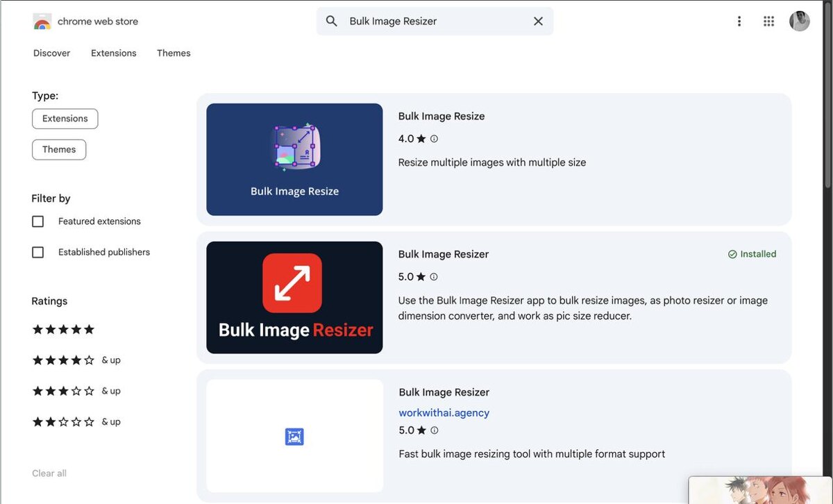This screenshot has height=504, width=833.
Task: Select the 2 stars & up filter
Action: (x=76, y=421)
